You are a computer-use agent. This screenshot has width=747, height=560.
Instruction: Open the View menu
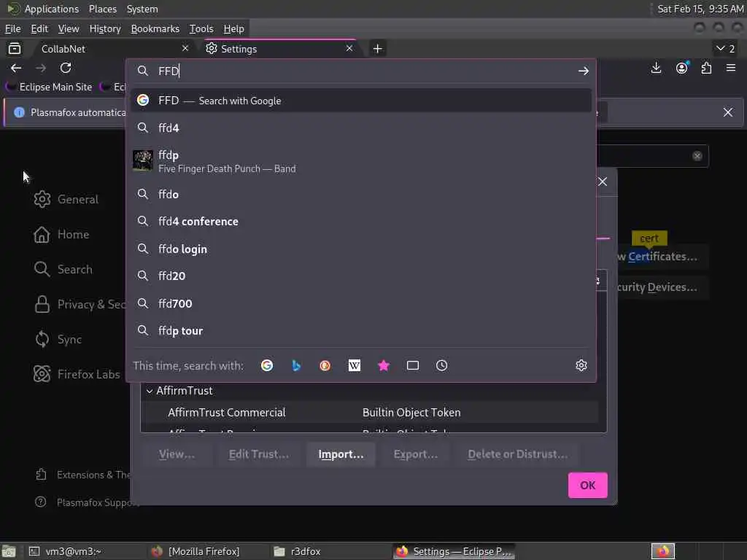[x=69, y=29]
